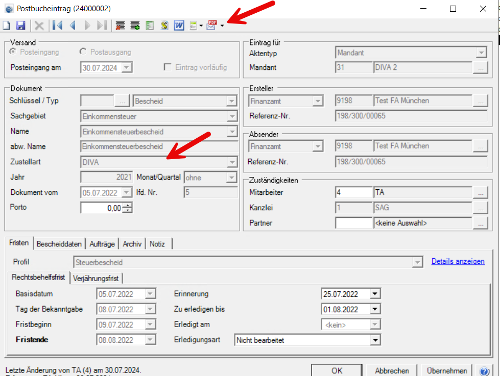Create a new entry with the blank page icon
500x376 pixels.
click(x=6, y=26)
